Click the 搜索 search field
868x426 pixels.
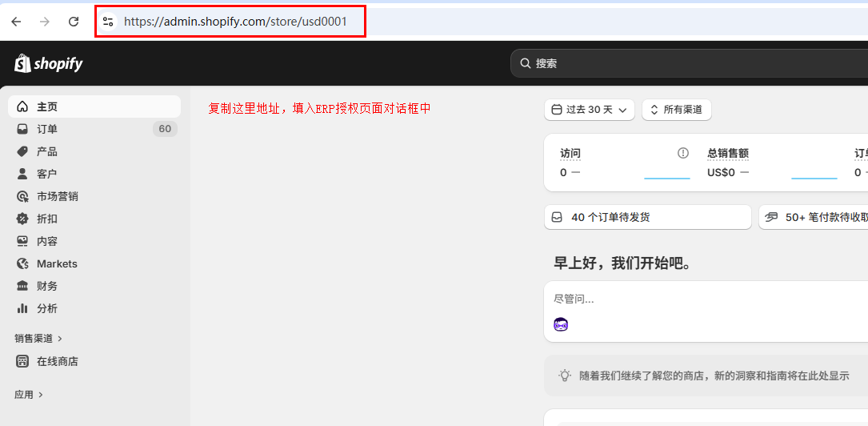(689, 63)
